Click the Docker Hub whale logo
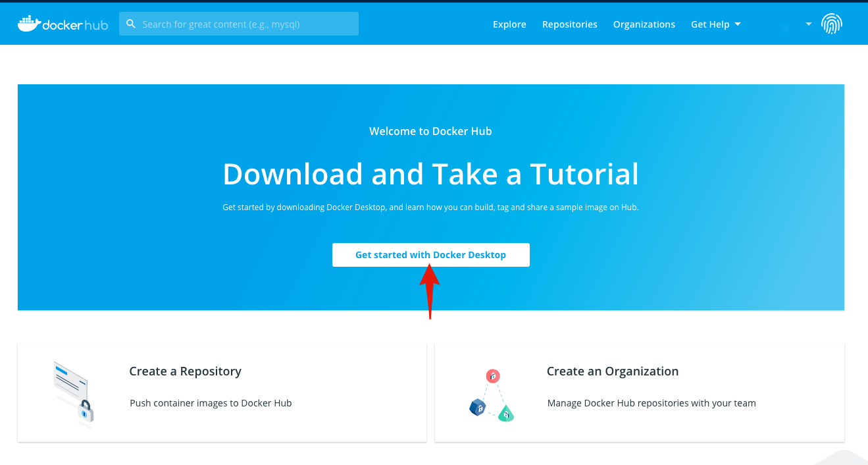 [63, 24]
